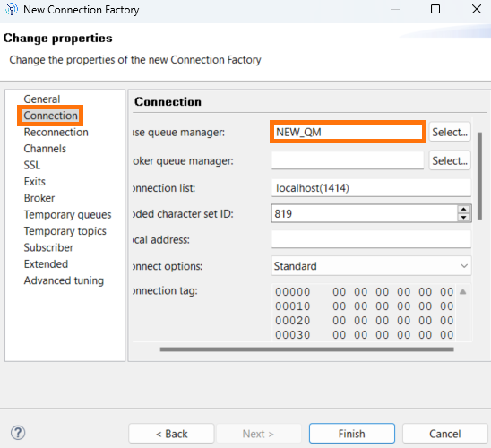Select the Connection properties page
491x448 pixels.
(50, 116)
